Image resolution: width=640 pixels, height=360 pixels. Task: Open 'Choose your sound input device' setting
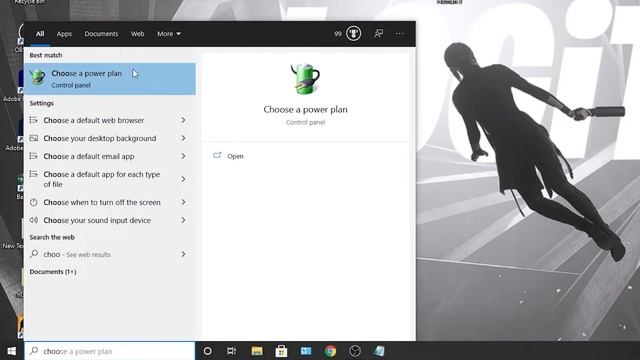110,220
